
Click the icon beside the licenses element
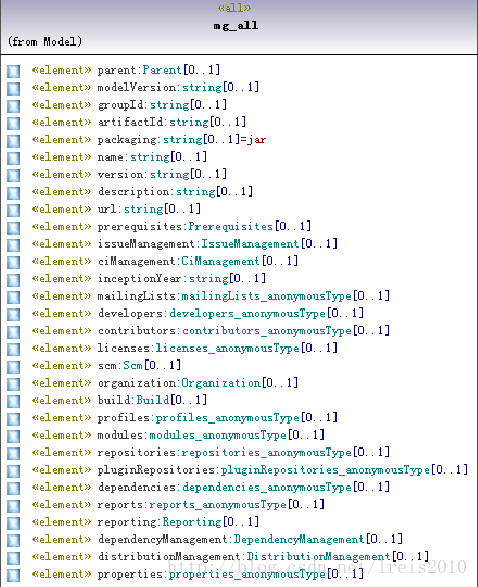click(13, 350)
